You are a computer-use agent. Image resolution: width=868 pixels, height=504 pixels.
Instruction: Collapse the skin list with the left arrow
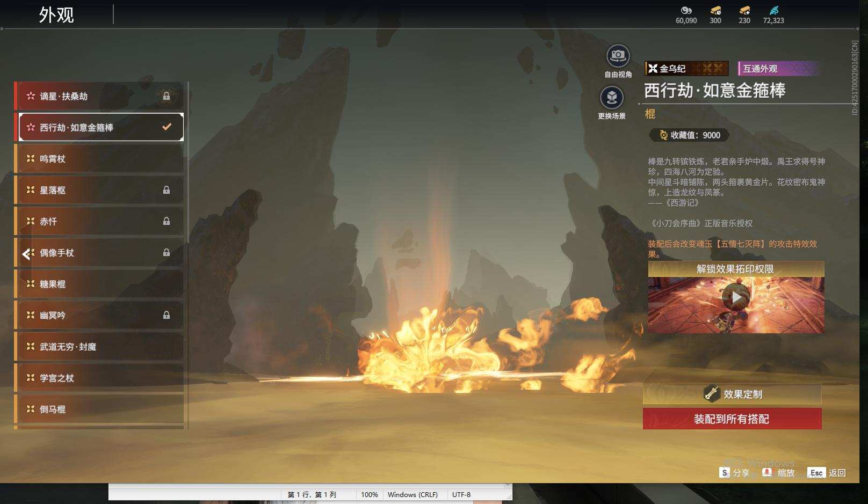point(26,254)
